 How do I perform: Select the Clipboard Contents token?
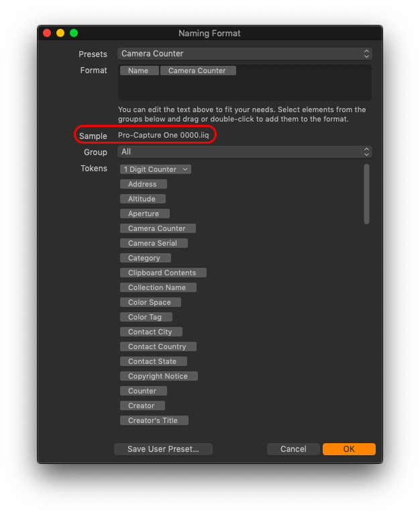(163, 273)
